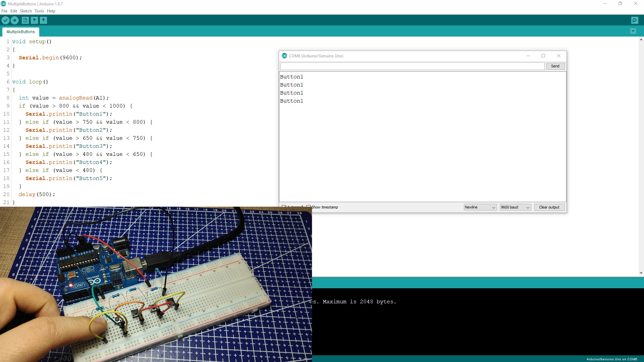Screen dimensions: 644x362
Task: Open the File menu
Action: [x=5, y=11]
